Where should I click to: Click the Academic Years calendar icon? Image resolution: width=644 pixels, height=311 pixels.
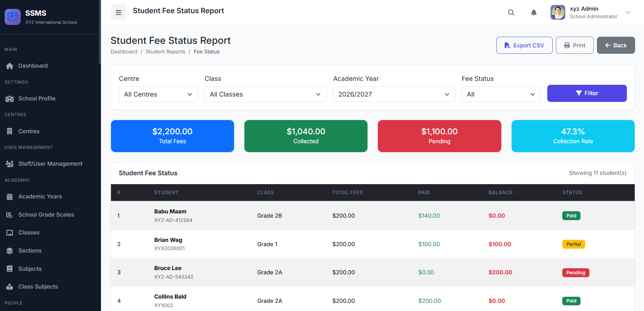tap(10, 197)
